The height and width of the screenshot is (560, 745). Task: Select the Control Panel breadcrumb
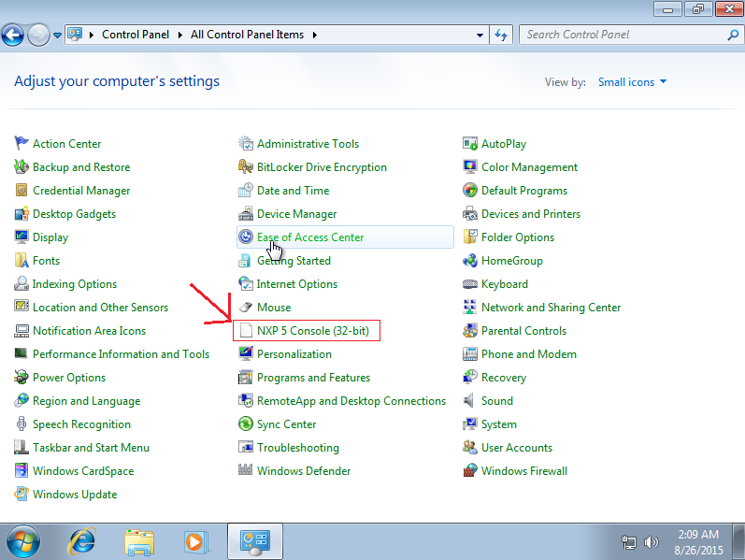coord(136,35)
